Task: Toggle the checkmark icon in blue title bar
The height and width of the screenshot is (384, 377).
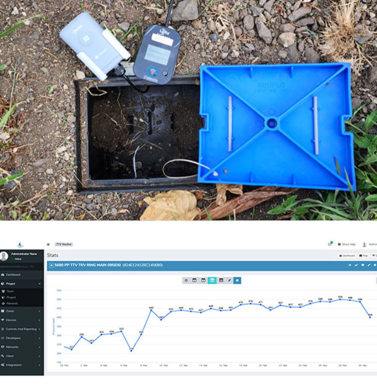Action: pos(356,265)
